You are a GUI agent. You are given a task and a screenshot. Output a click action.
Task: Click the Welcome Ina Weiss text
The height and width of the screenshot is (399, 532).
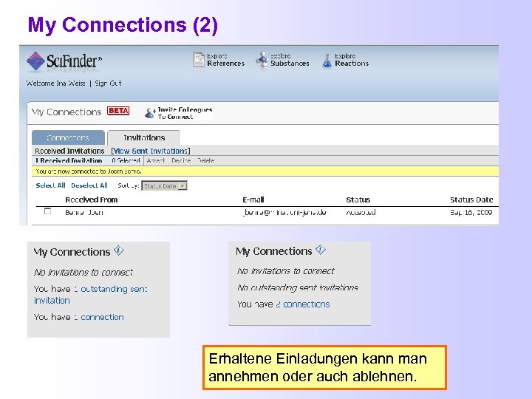tap(56, 83)
